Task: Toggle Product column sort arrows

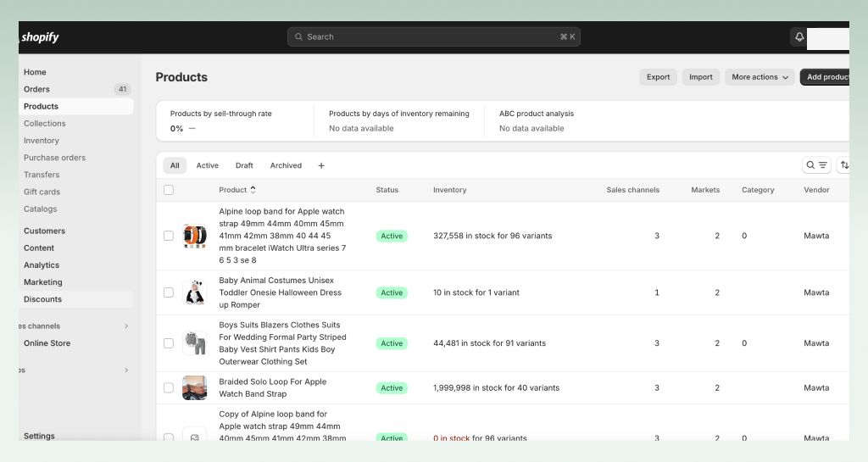Action: click(x=253, y=190)
